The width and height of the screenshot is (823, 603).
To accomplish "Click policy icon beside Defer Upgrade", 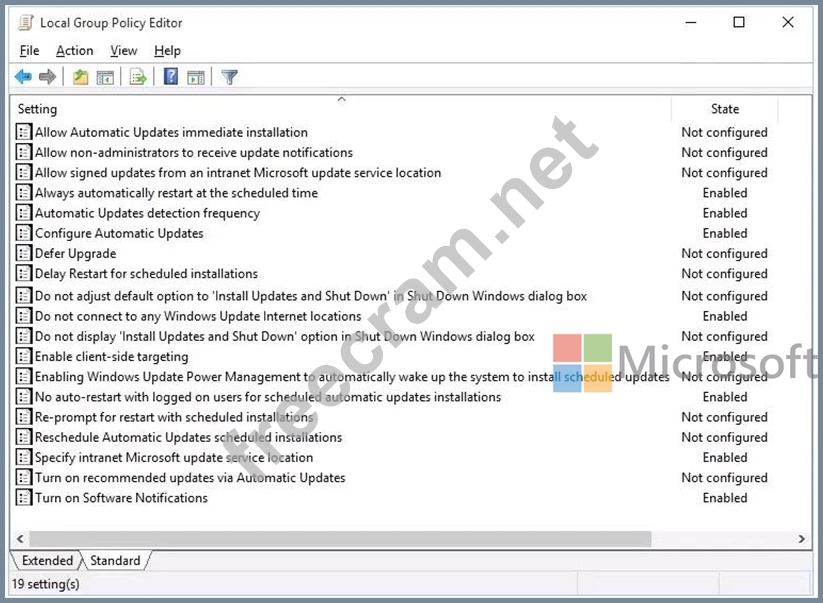I will pos(23,253).
